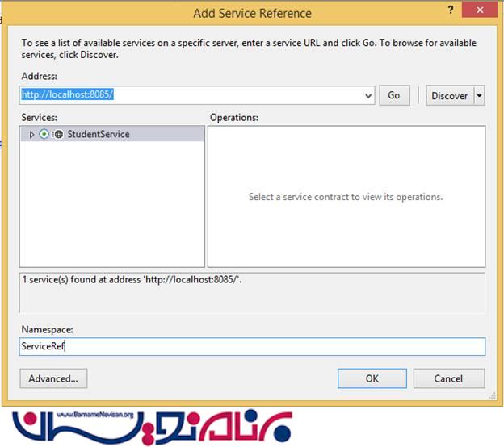The width and height of the screenshot is (504, 447).
Task: Close the Add Service Reference dialog
Action: [480, 10]
